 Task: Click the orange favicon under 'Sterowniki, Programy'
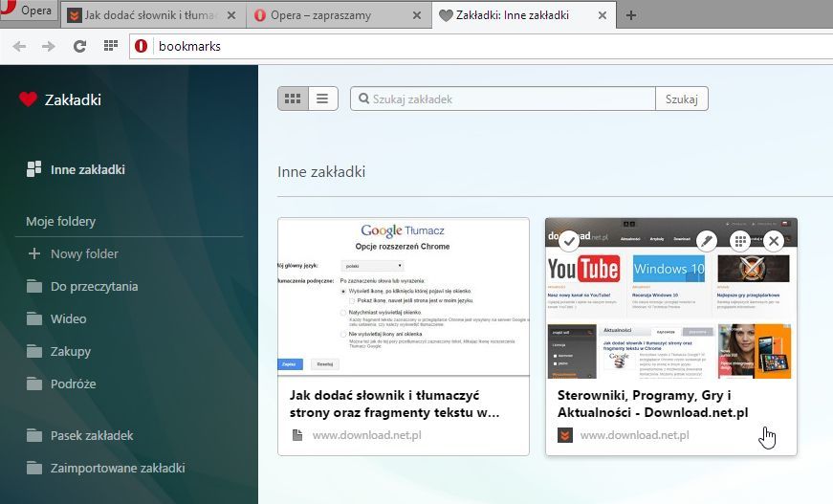[x=565, y=435]
